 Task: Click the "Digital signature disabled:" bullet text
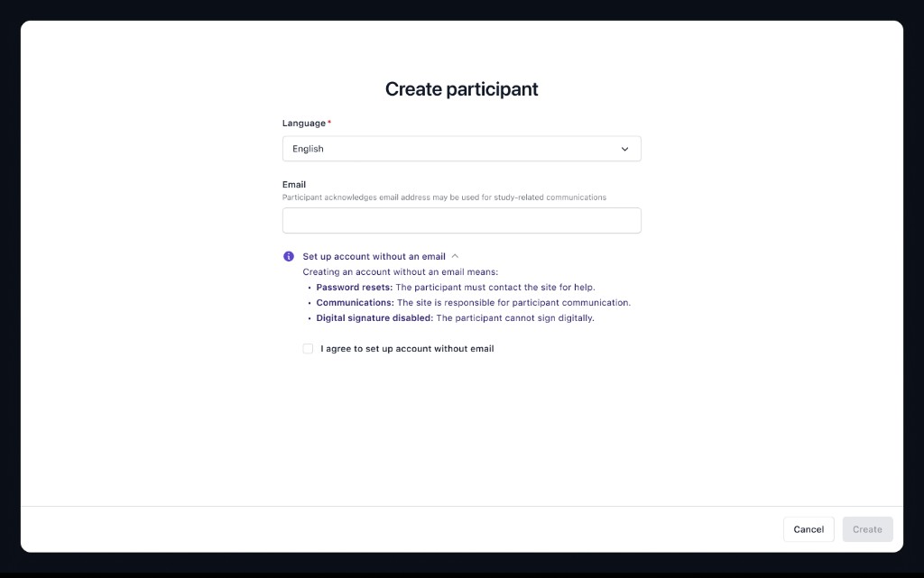374,317
